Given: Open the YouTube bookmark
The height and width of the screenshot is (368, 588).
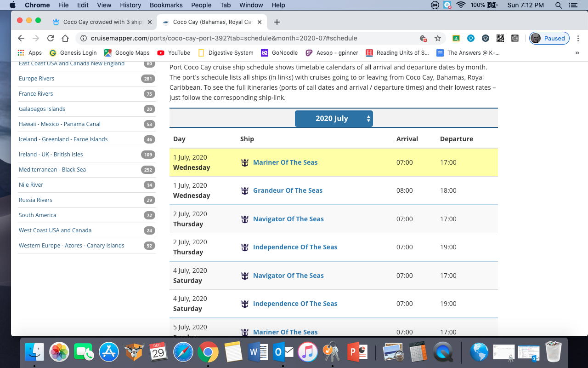Looking at the screenshot, I should pyautogui.click(x=174, y=53).
